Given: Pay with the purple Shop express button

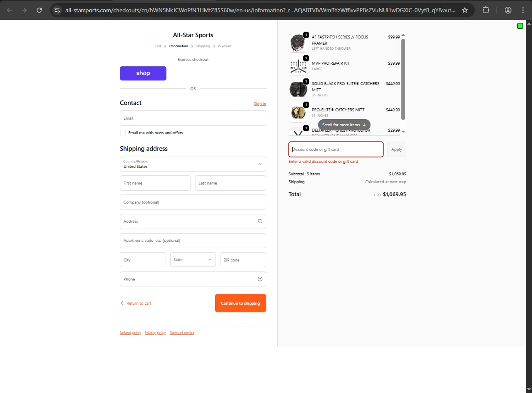Looking at the screenshot, I should tap(143, 73).
